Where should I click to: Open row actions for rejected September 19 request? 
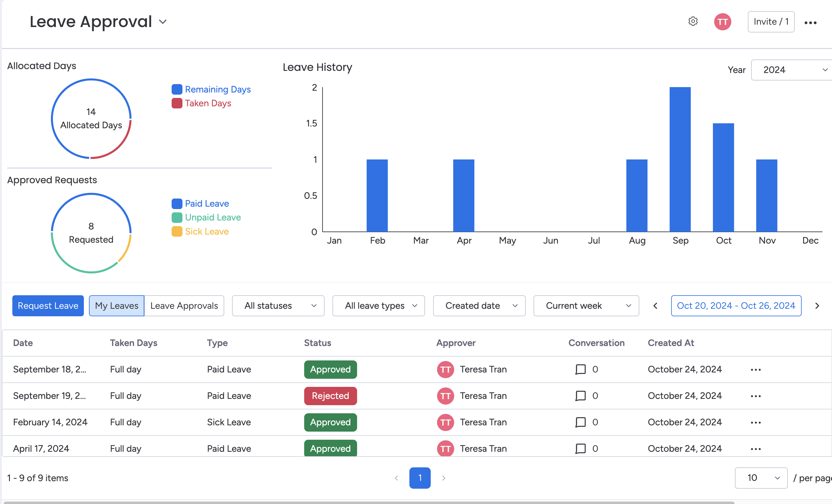[755, 396]
